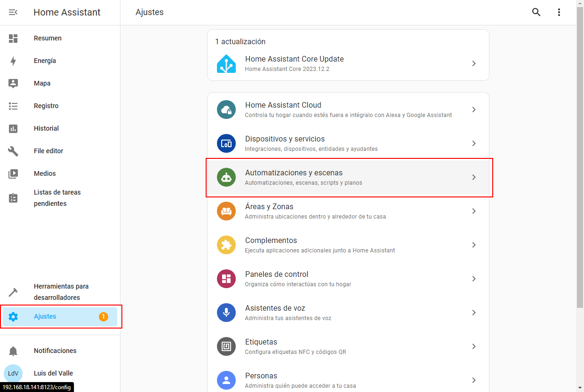Open File editor label in sidebar

(48, 151)
